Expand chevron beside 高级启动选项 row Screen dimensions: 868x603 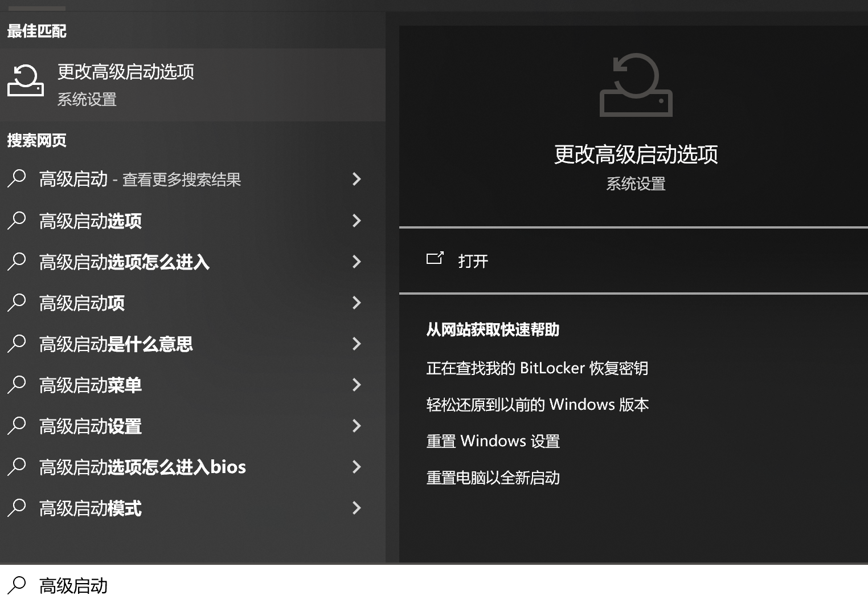[x=357, y=221]
